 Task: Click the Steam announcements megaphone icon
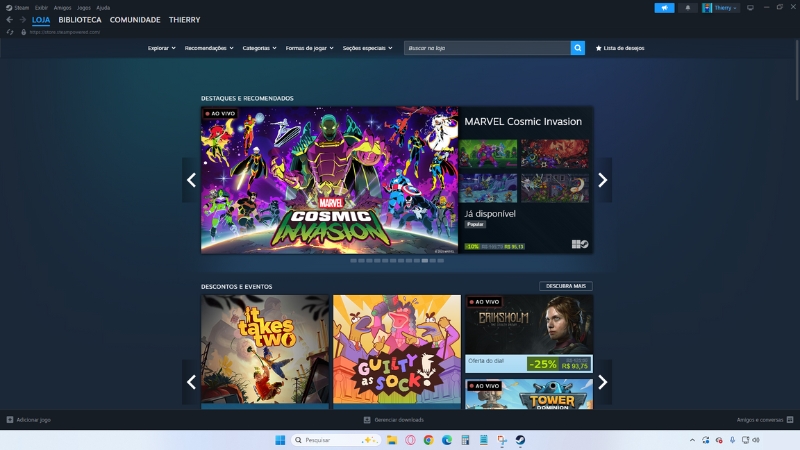(x=664, y=8)
